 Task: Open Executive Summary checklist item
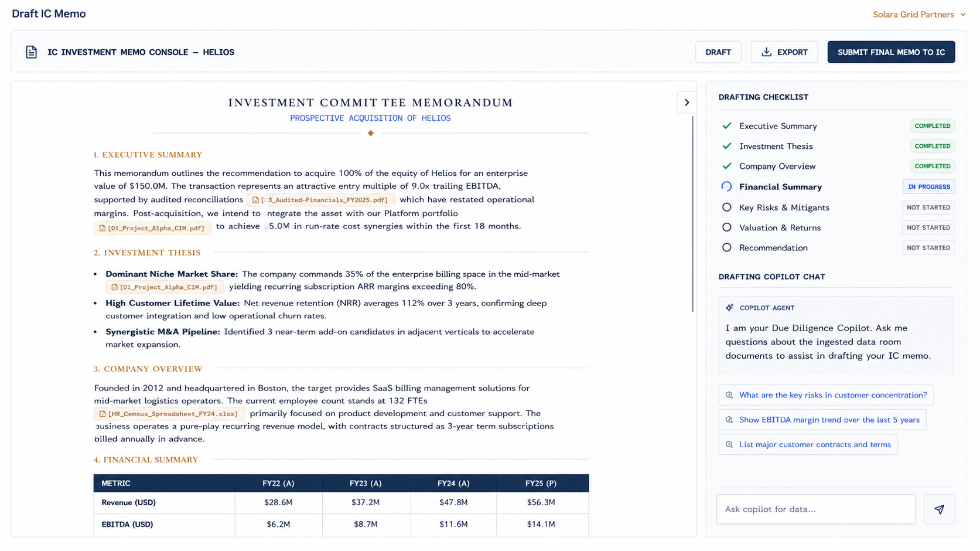click(778, 126)
